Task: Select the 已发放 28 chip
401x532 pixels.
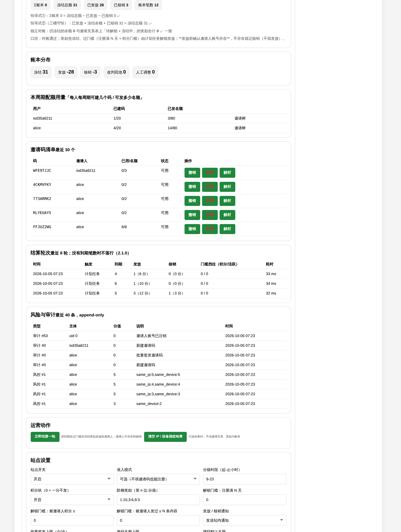Action: tap(96, 5)
